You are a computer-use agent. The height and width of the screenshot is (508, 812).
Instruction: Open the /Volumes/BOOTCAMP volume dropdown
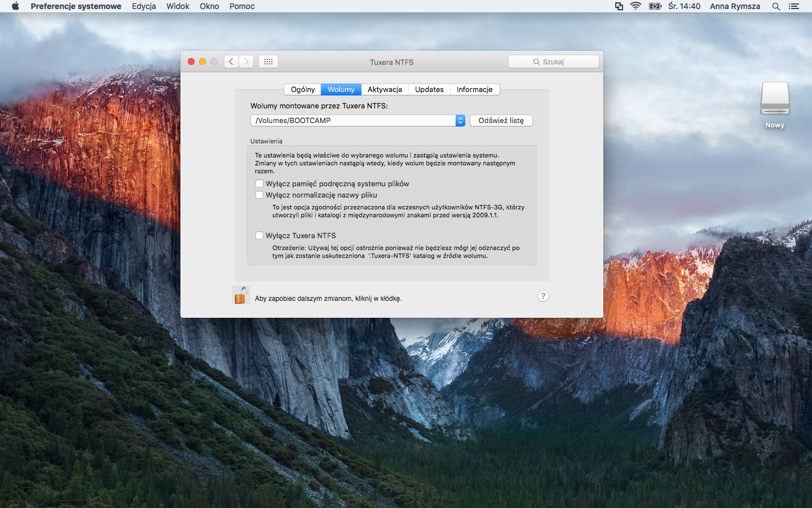(358, 120)
